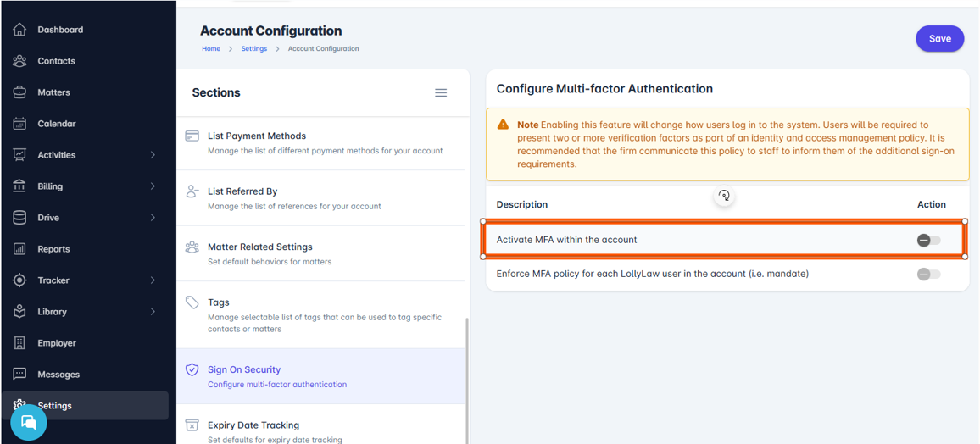Select the Matters briefcase icon
This screenshot has height=444, width=980.
pos(19,92)
